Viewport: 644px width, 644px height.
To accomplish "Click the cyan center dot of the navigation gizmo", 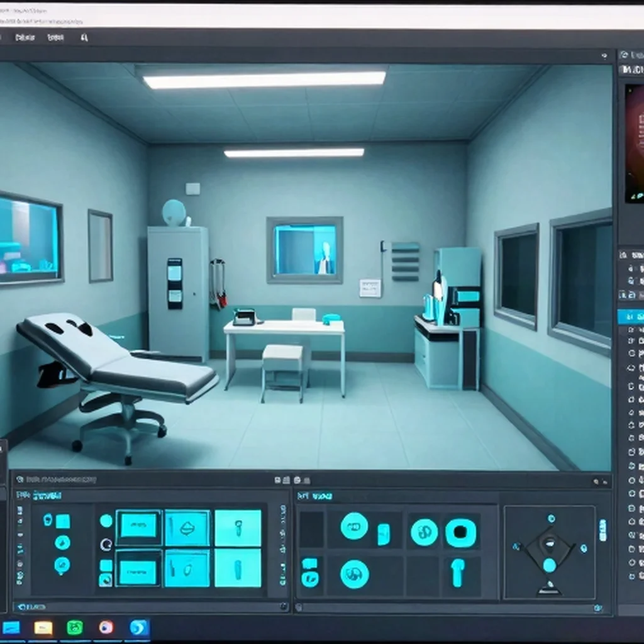I will tap(550, 565).
